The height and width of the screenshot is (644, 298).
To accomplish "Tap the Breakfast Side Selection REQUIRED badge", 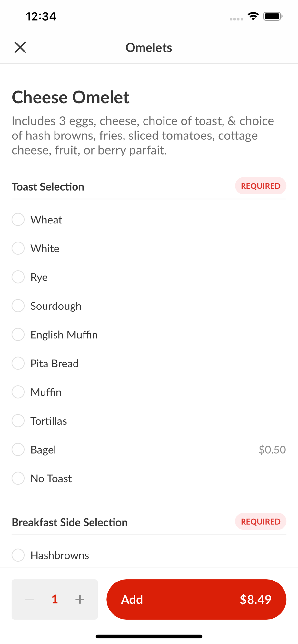I will (x=260, y=521).
